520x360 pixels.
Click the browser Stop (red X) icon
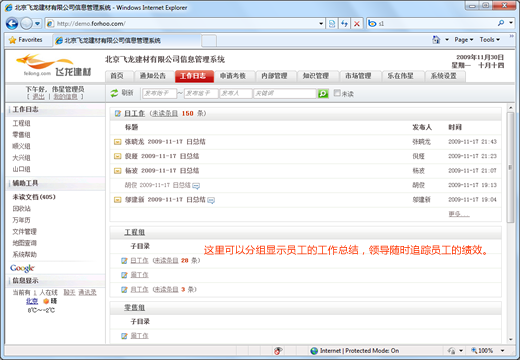[357, 24]
